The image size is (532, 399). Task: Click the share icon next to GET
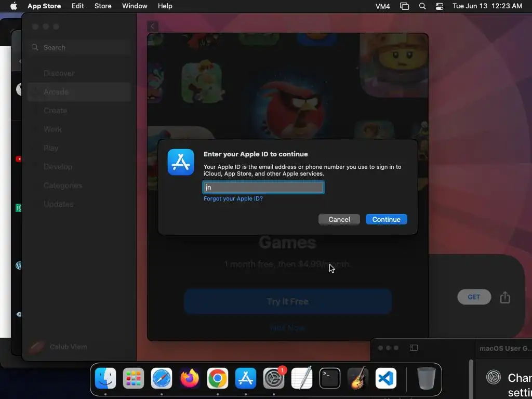click(x=505, y=297)
